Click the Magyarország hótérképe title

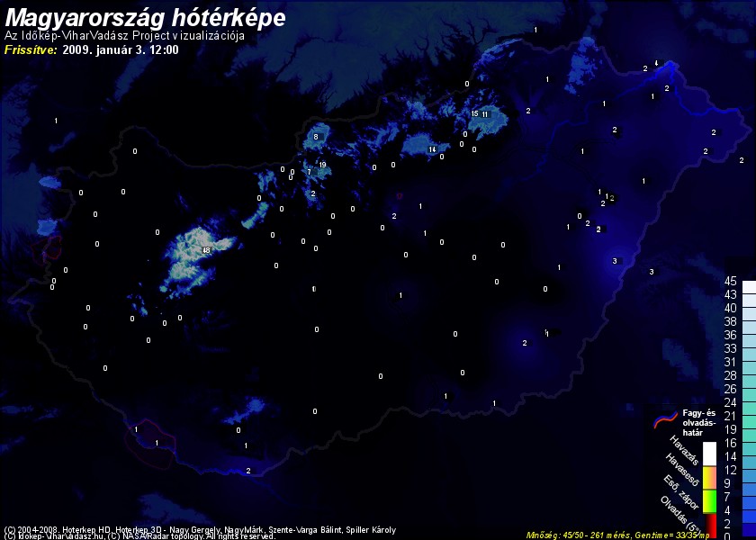tap(146, 17)
